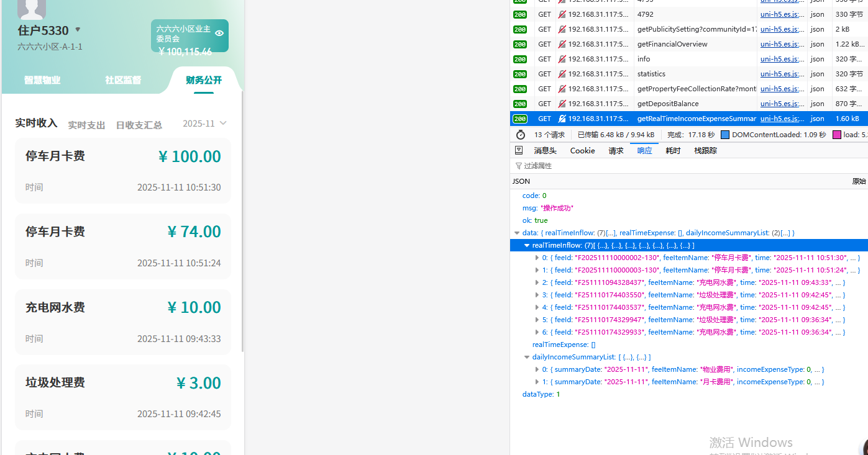Screen dimensions: 868x455
Task: Switch to the Cookie tab in devtools
Action: click(x=582, y=150)
